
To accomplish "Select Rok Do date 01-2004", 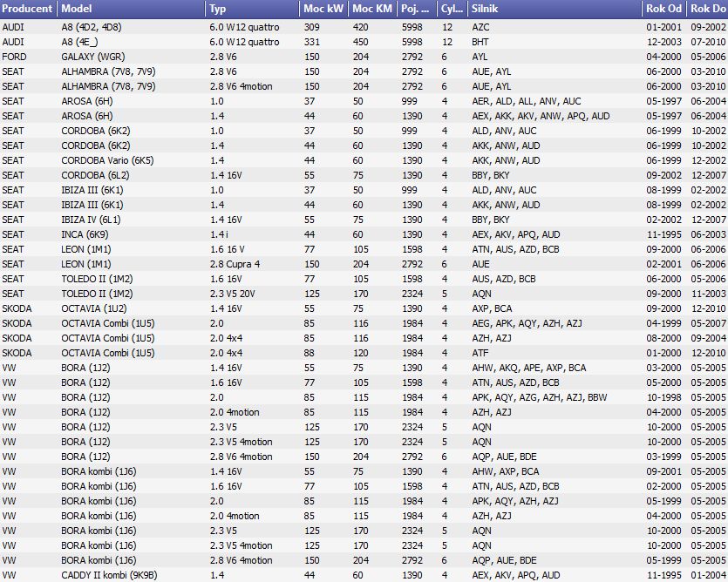I will [x=708, y=576].
